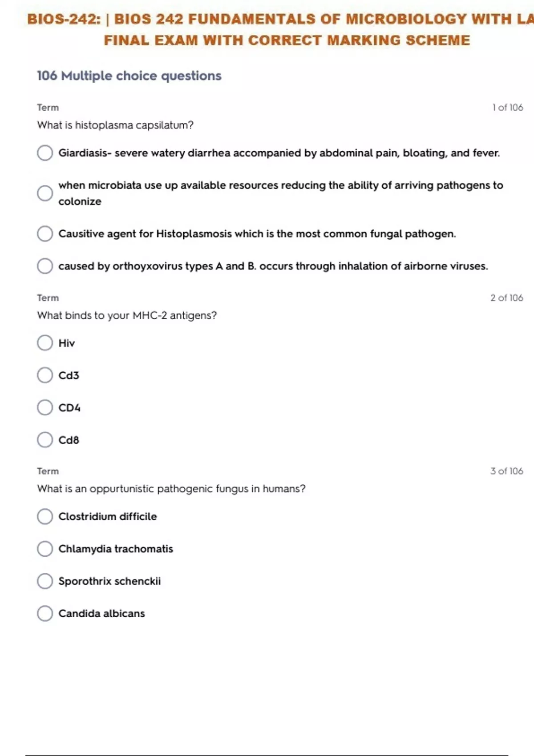534x756 pixels.
Task: Select Sporothrix schenckii radio option
Action: (45, 581)
